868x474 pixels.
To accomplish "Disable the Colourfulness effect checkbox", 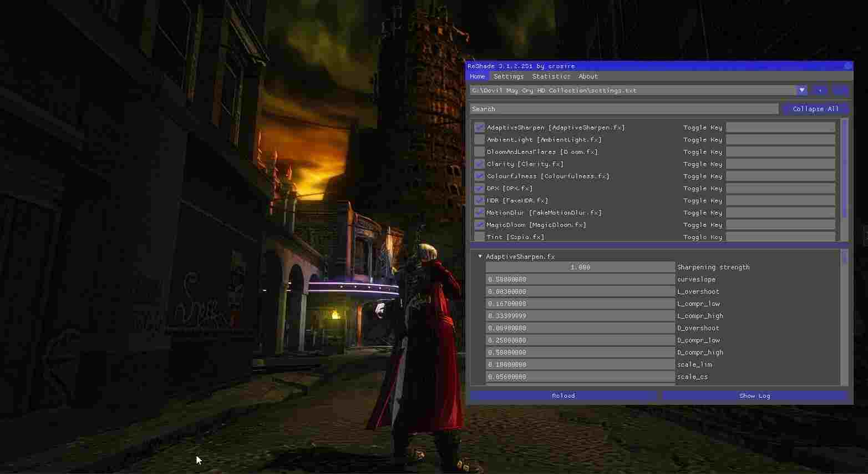I will (480, 177).
